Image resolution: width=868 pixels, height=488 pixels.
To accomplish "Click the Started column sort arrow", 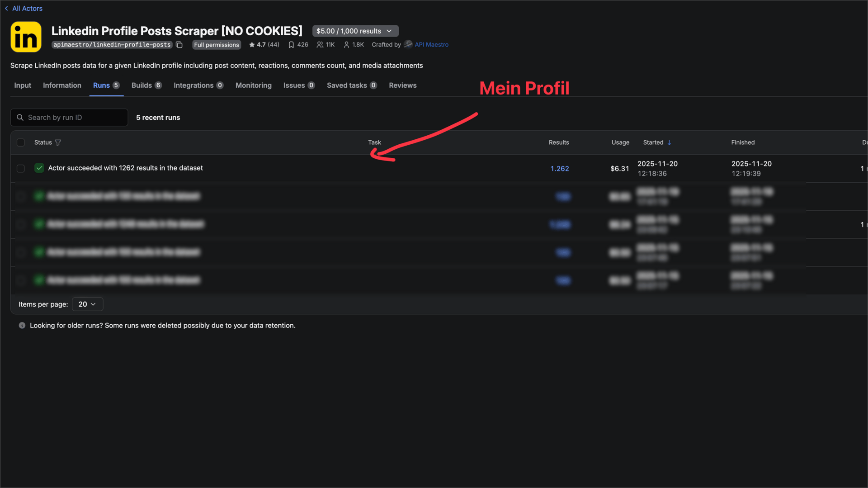I will [669, 142].
